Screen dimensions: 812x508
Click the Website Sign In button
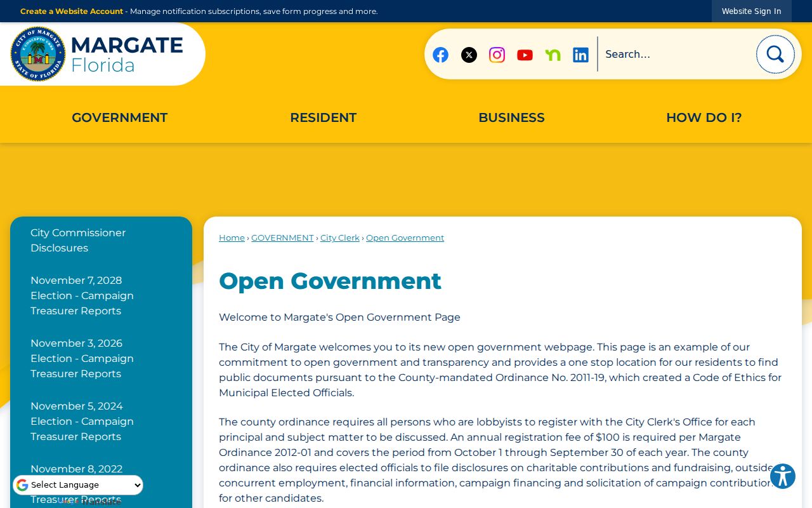[x=751, y=11]
